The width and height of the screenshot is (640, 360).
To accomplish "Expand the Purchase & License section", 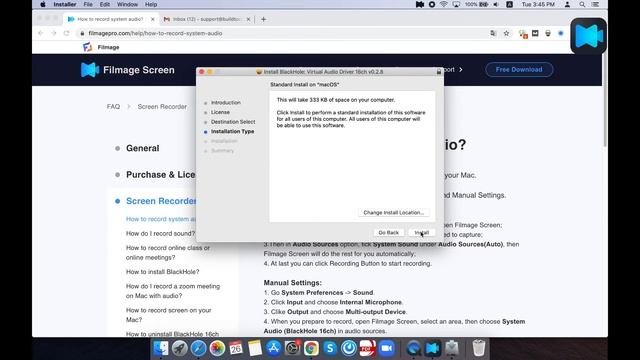I will [160, 175].
